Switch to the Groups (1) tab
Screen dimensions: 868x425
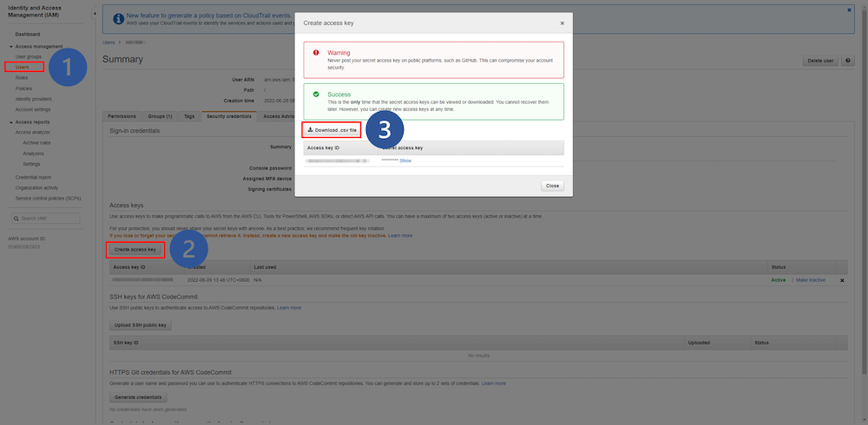click(160, 116)
